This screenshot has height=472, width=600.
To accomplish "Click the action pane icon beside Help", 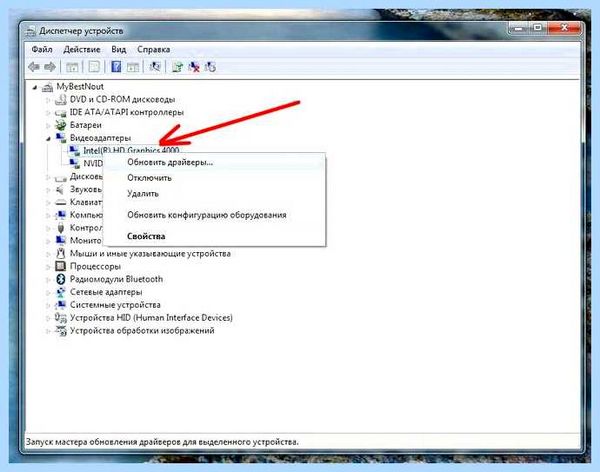I will 133,67.
